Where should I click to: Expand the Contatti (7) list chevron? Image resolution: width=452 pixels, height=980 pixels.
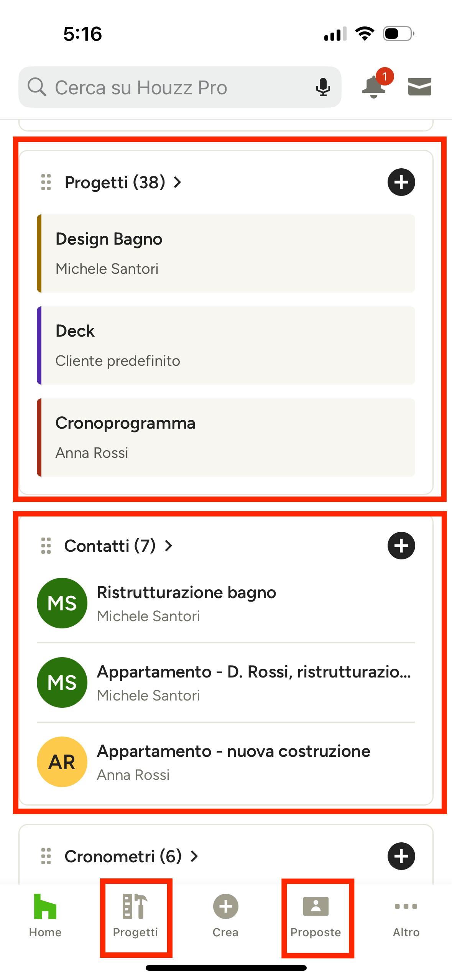[168, 546]
